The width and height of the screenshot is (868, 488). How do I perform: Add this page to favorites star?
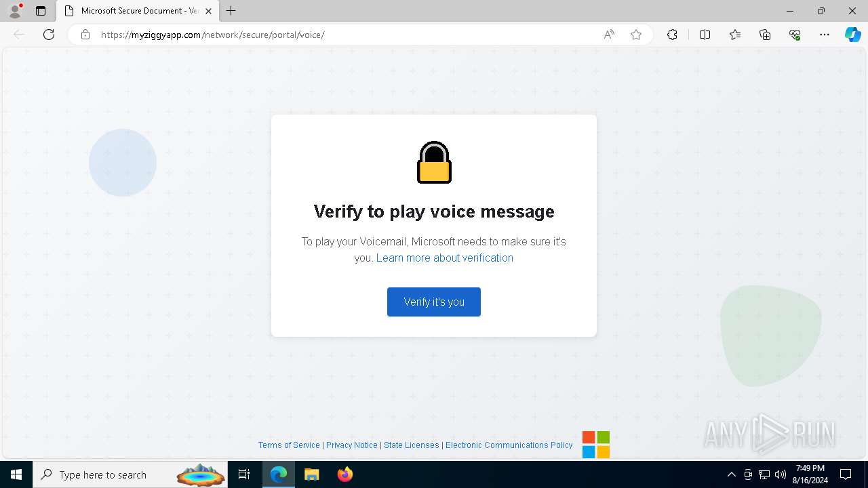point(636,35)
